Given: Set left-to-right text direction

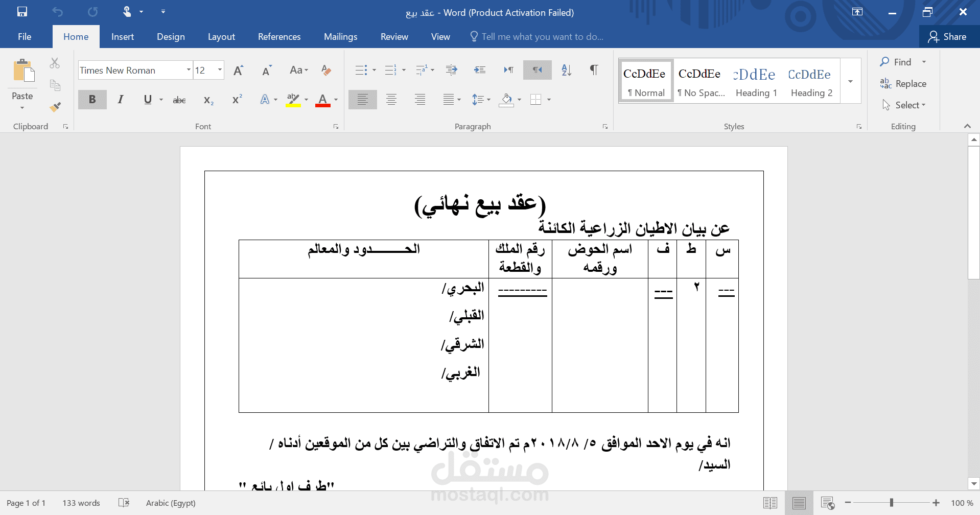Looking at the screenshot, I should (509, 70).
